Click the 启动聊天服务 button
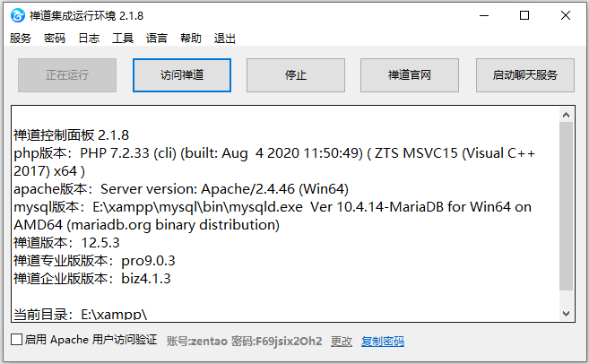This screenshot has height=364, width=589. (x=524, y=75)
